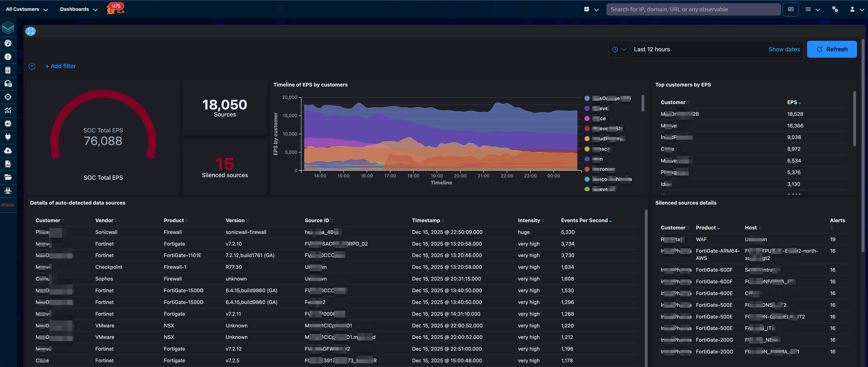Open the biohazard icon in the sidebar
Screen dimensions: 868x367
(8, 191)
